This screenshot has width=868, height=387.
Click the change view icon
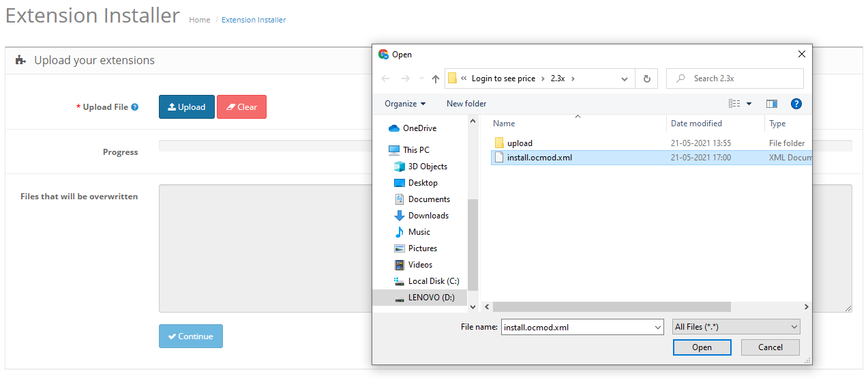coord(734,104)
